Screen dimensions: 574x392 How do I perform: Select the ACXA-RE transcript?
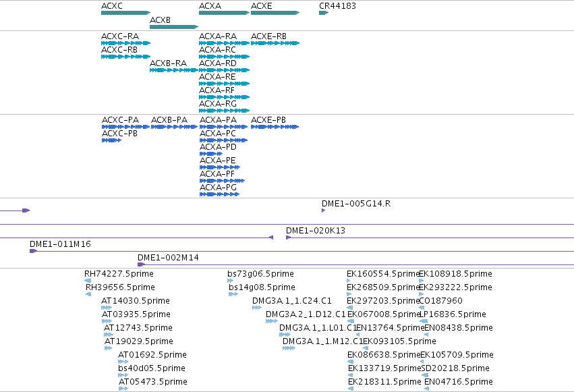coord(224,84)
